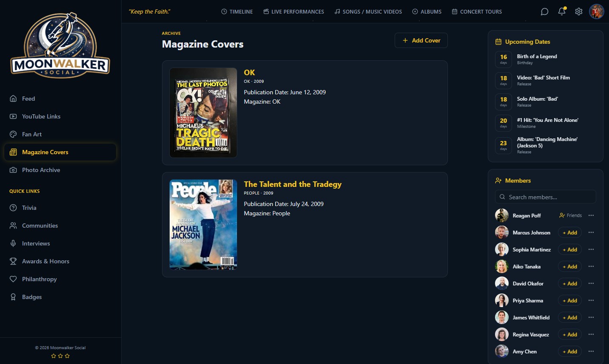
Task: Open the 'OK' cover title link
Action: coord(249,73)
